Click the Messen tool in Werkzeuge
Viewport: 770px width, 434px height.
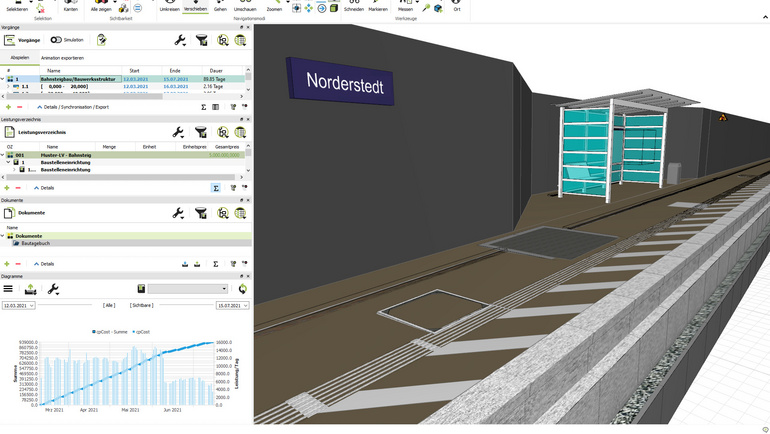405,6
